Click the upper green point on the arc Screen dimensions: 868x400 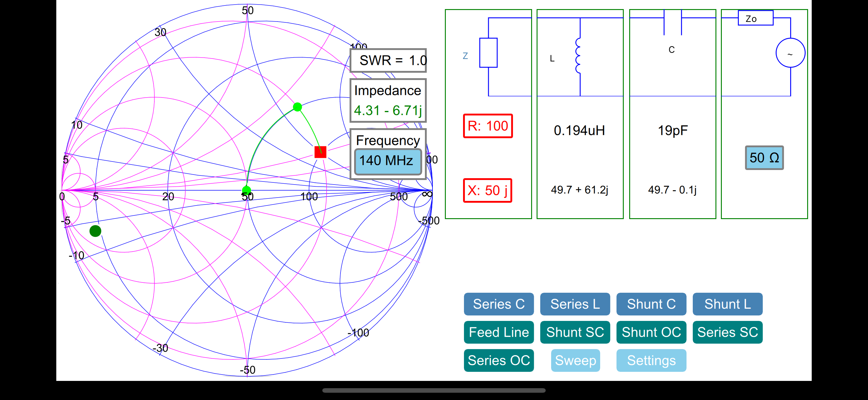pyautogui.click(x=297, y=107)
